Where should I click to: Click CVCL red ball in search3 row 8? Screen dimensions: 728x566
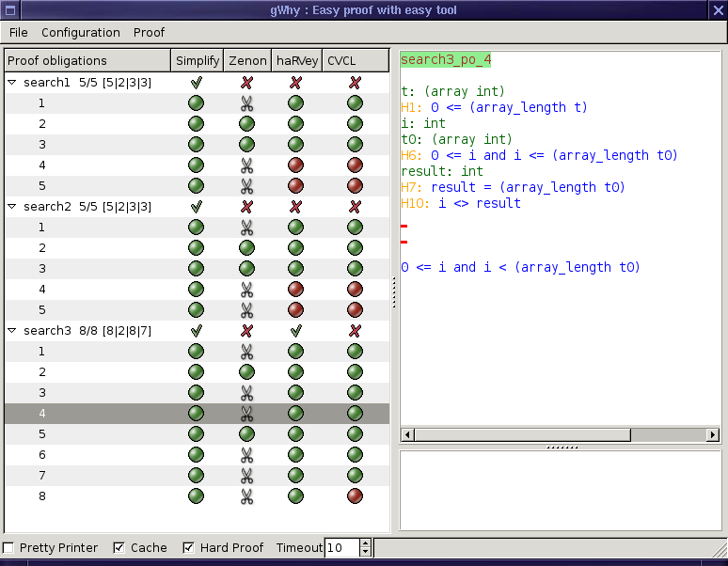pyautogui.click(x=356, y=495)
